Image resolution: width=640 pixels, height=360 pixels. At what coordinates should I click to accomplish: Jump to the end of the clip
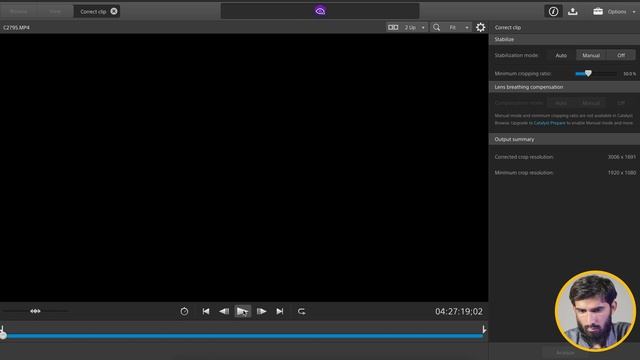[280, 311]
